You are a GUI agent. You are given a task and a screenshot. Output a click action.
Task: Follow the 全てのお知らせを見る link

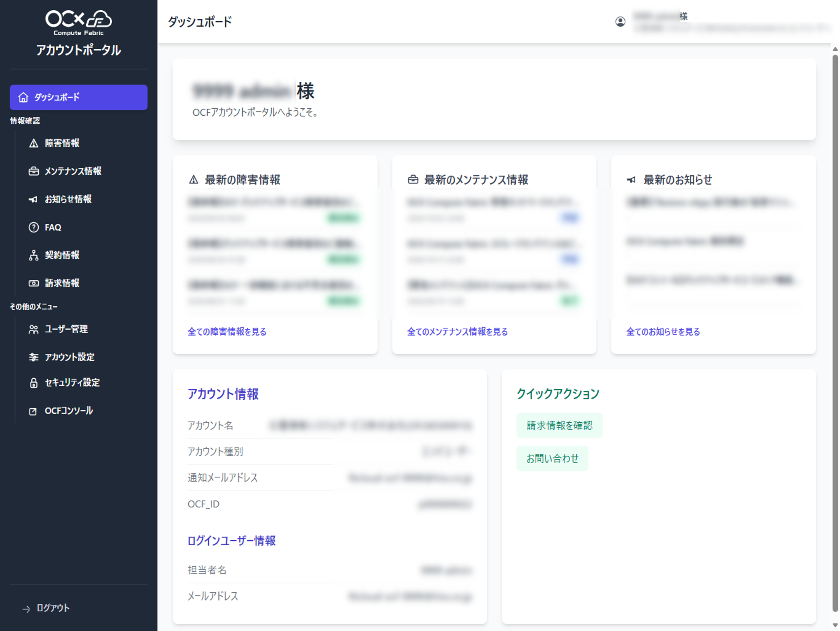pyautogui.click(x=663, y=332)
